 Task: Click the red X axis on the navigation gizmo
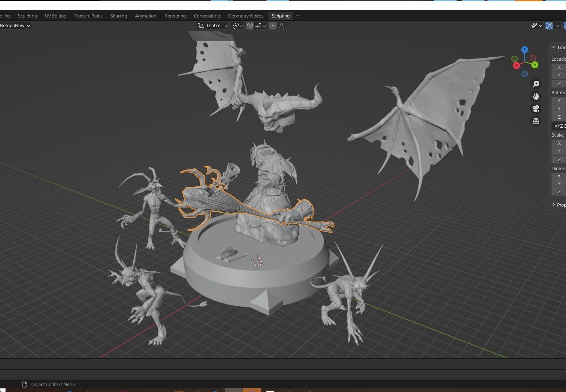click(x=517, y=66)
